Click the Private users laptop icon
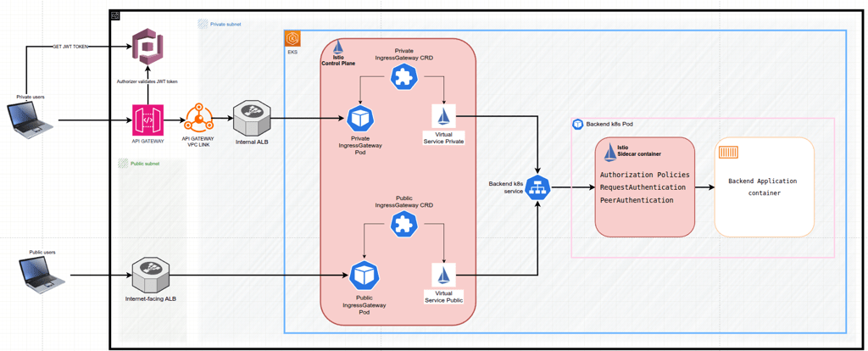Viewport: 868px width, 351px height. [31, 120]
